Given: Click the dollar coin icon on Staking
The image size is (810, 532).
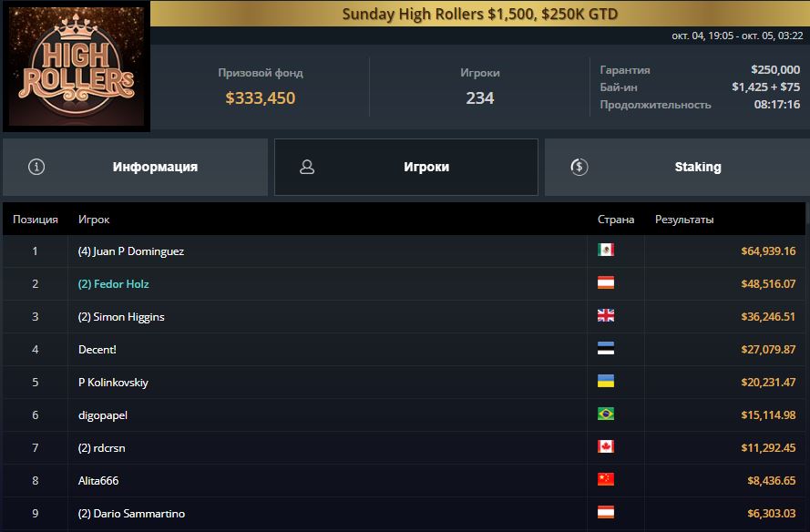Looking at the screenshot, I should coord(579,167).
